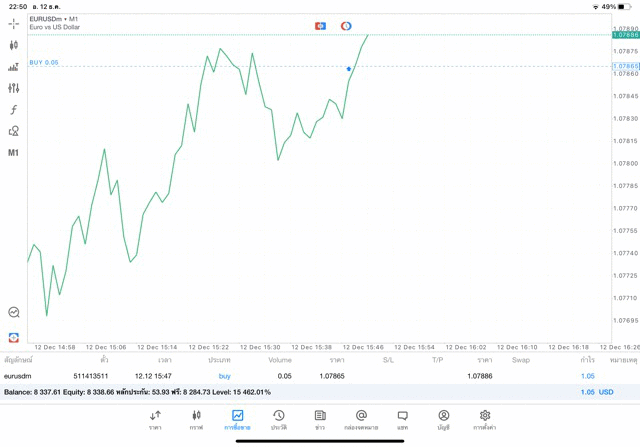Open the mailbox @ tab

pyautogui.click(x=361, y=419)
